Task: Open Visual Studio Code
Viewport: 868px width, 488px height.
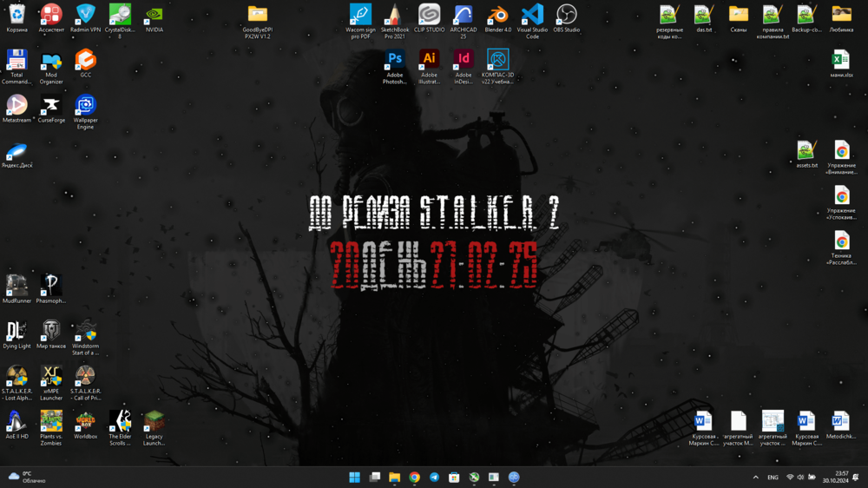Action: 532,21
